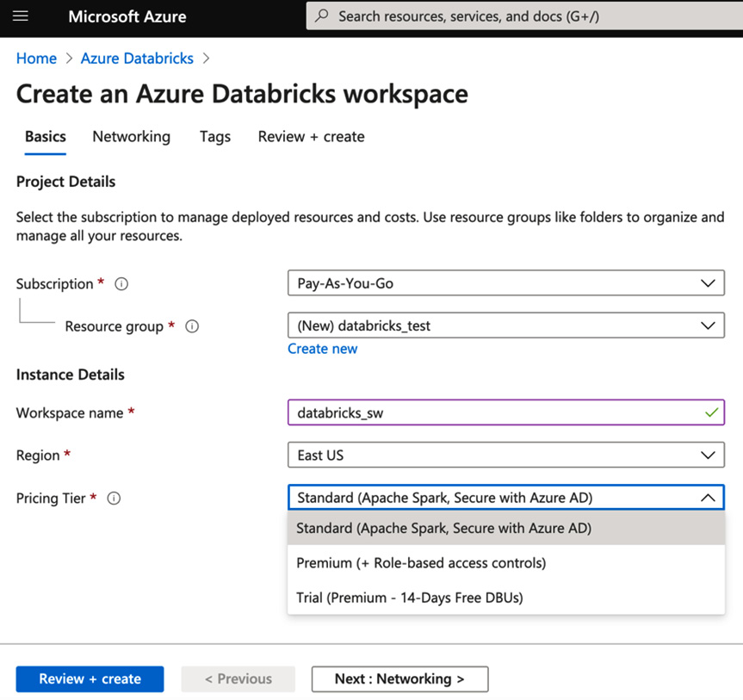Image resolution: width=743 pixels, height=700 pixels.
Task: Click the Subscription field label
Action: click(x=54, y=284)
